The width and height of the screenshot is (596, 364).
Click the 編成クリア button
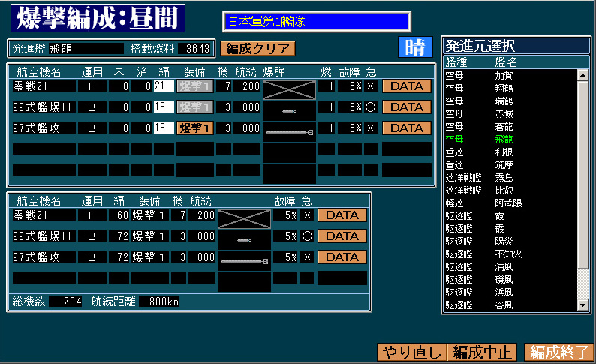[257, 49]
